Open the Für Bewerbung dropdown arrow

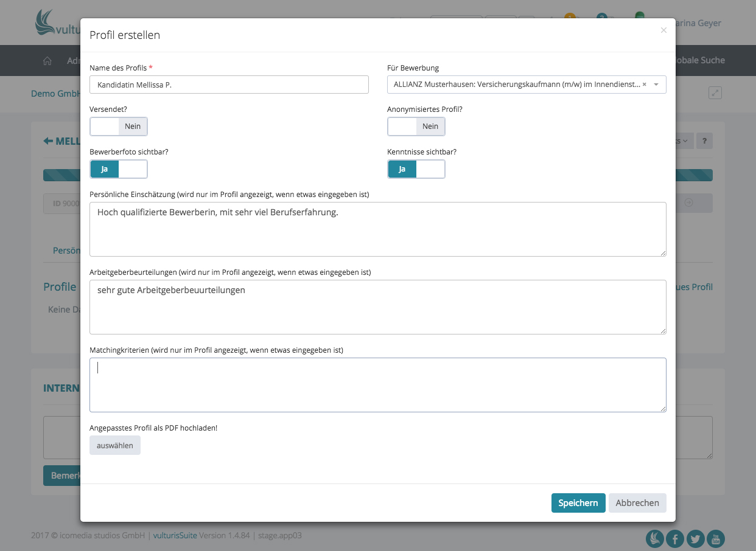tap(656, 85)
